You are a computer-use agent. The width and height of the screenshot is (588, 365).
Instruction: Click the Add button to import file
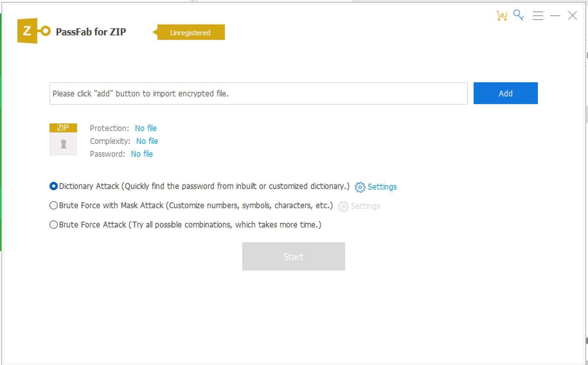click(x=505, y=93)
